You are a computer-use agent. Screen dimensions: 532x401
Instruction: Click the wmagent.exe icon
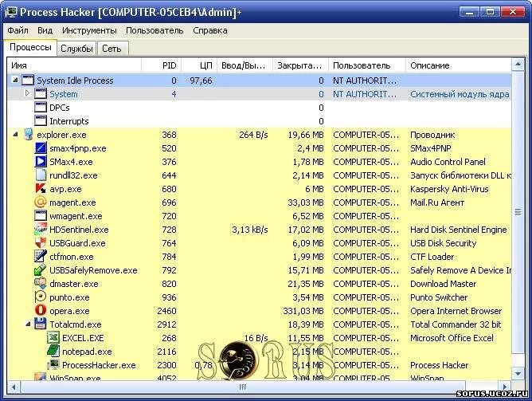pyautogui.click(x=41, y=216)
